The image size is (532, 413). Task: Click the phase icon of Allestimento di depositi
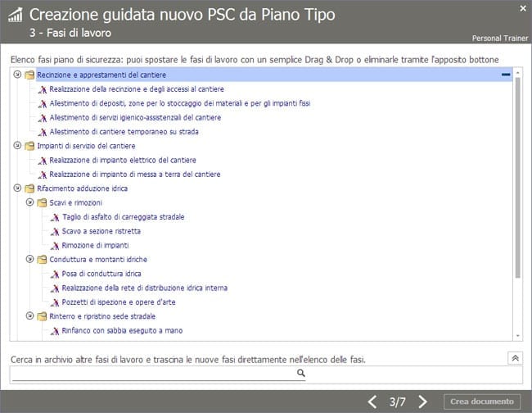tap(43, 104)
